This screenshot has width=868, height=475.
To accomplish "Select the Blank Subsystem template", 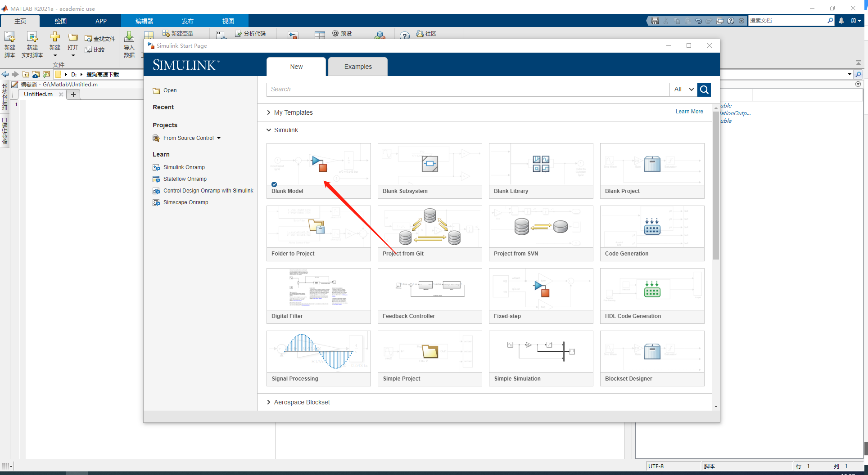I will pyautogui.click(x=429, y=171).
